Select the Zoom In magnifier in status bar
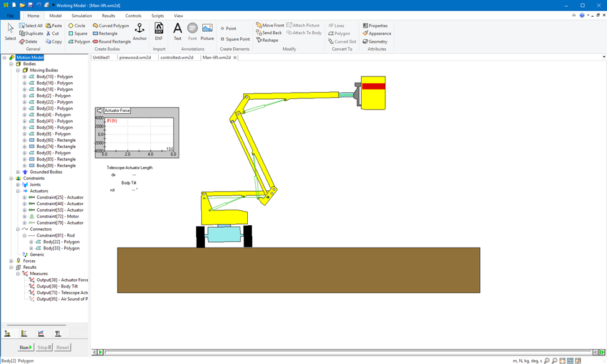The height and width of the screenshot is (364, 607). 547,360
